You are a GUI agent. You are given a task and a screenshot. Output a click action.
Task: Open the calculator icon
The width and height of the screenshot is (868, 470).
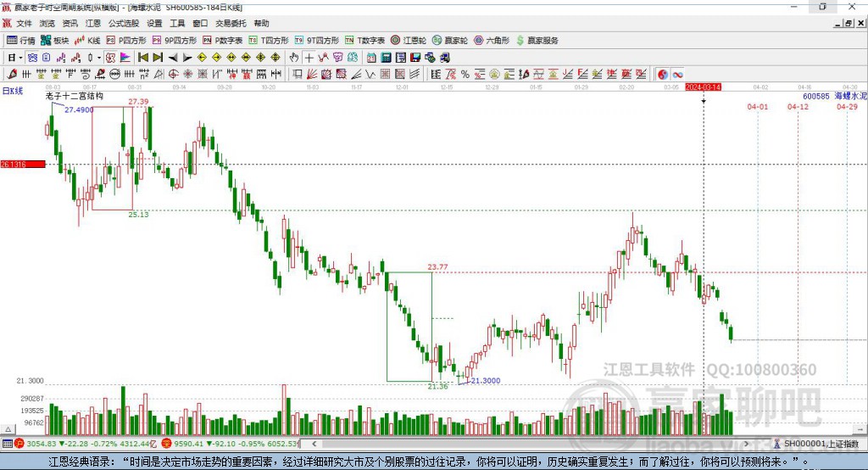click(386, 57)
